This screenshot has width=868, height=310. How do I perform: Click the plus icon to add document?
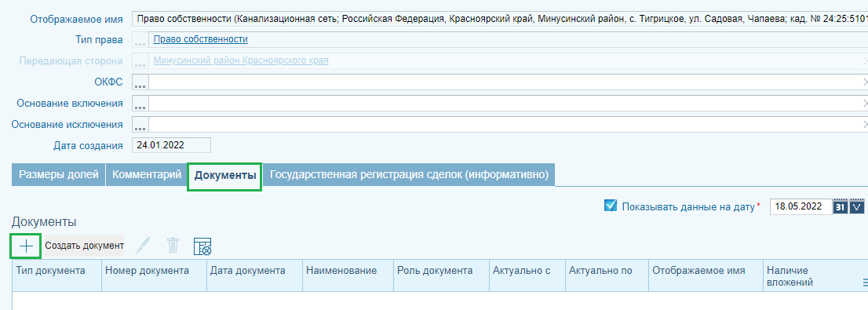coord(26,246)
